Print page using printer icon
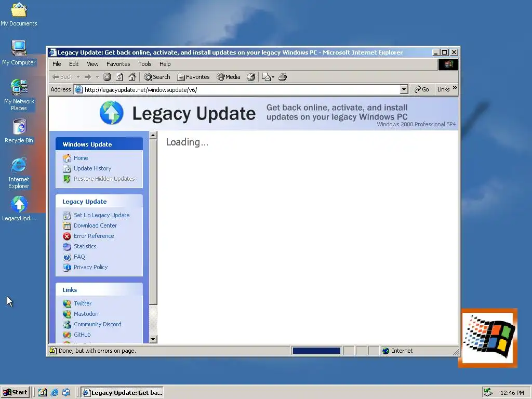Viewport: 532px width, 399px height. pos(283,77)
